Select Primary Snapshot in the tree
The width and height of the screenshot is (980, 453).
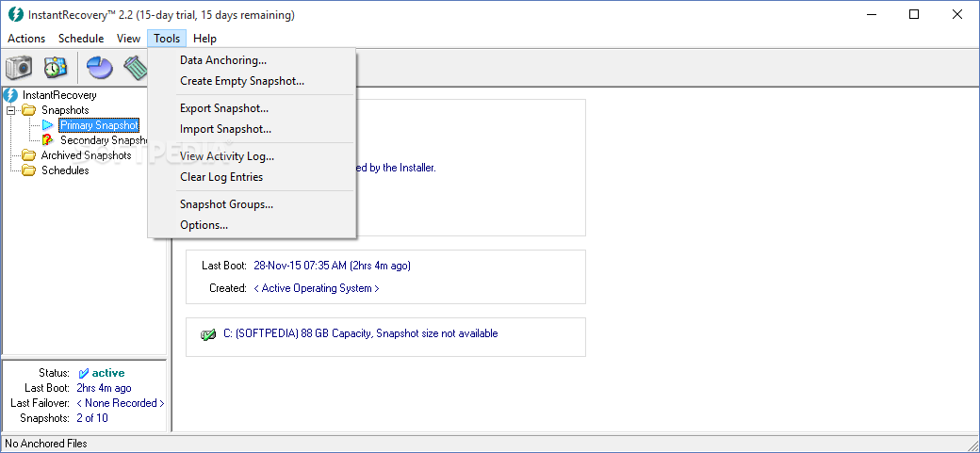tap(99, 125)
